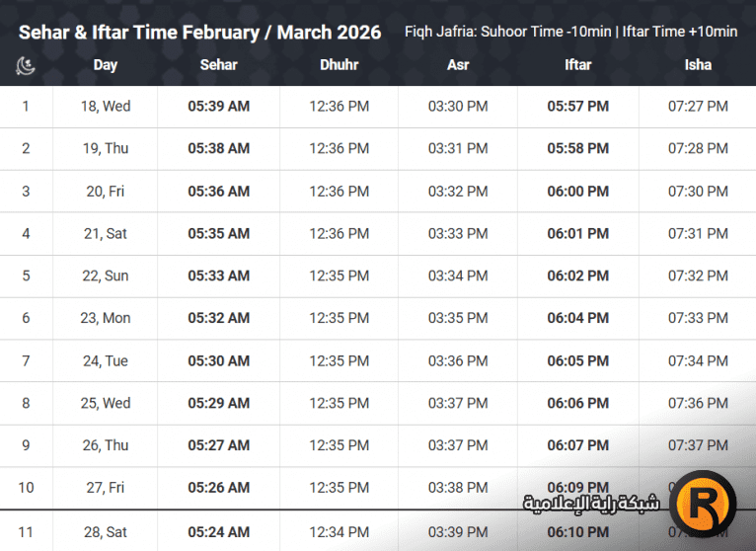The height and width of the screenshot is (551, 756).
Task: Click the Asr column header
Action: click(x=458, y=65)
